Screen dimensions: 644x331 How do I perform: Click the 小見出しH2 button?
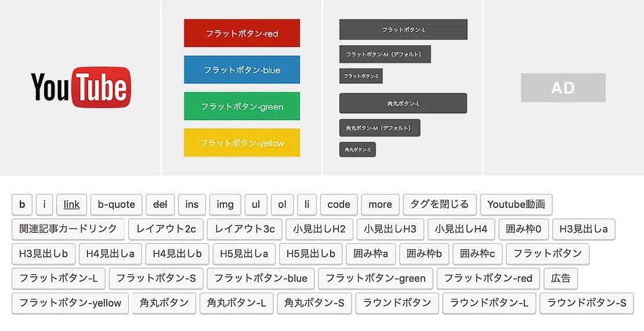[320, 229]
